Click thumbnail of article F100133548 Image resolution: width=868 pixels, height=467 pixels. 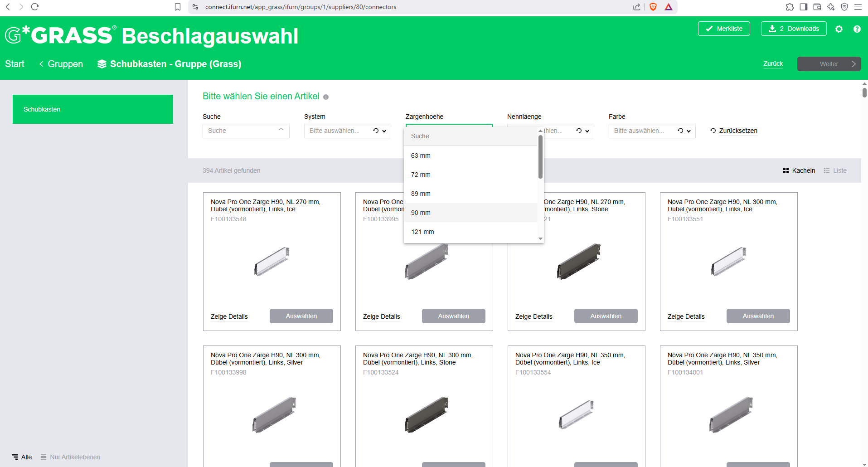(272, 261)
